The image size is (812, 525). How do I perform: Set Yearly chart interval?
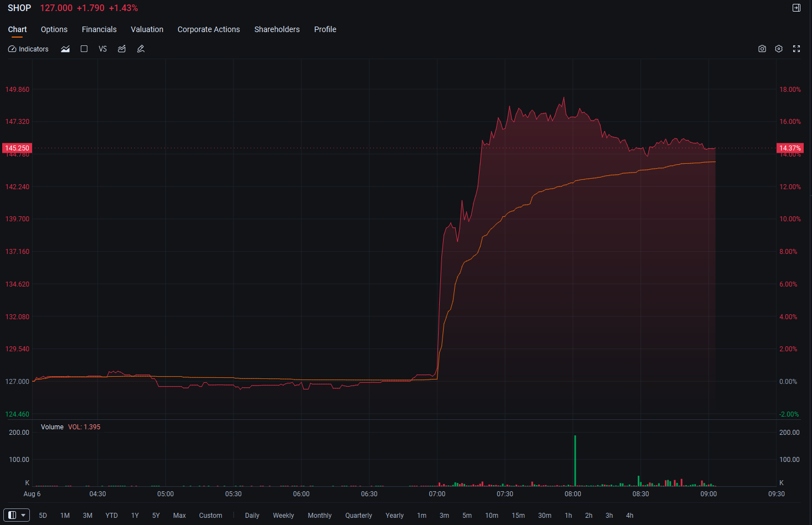pos(394,516)
